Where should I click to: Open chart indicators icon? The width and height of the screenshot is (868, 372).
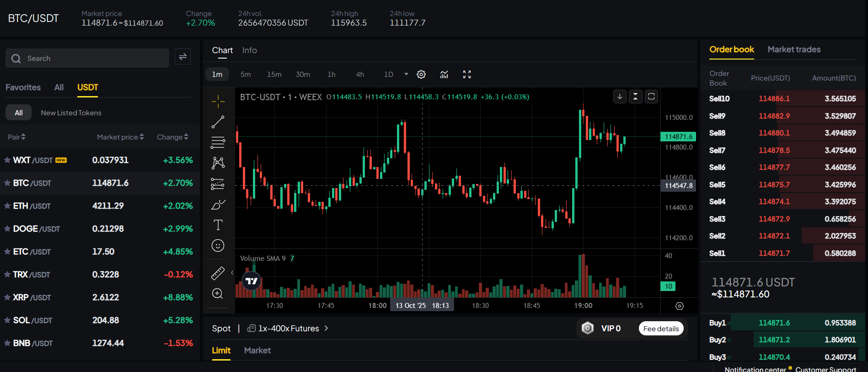(x=444, y=74)
